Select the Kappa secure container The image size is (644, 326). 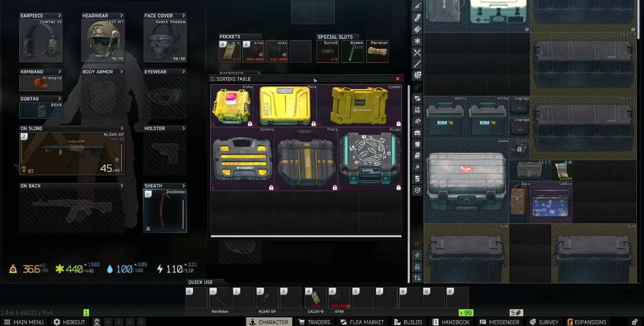pos(370,159)
